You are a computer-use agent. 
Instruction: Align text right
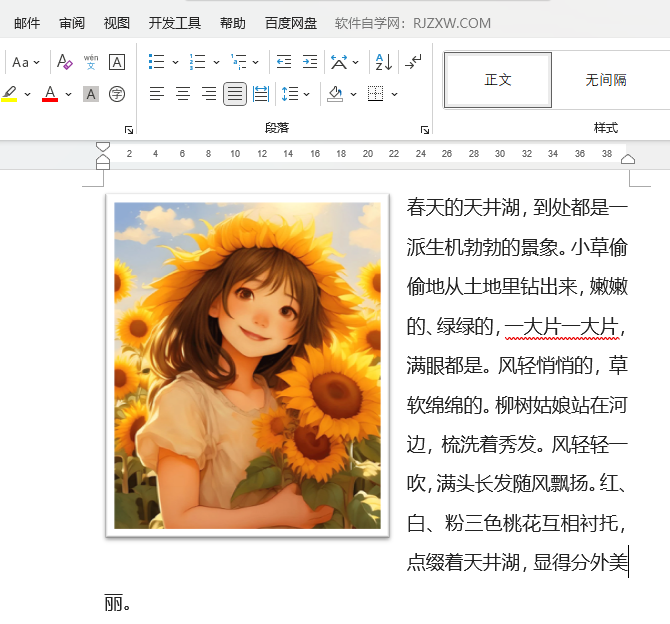coord(209,94)
